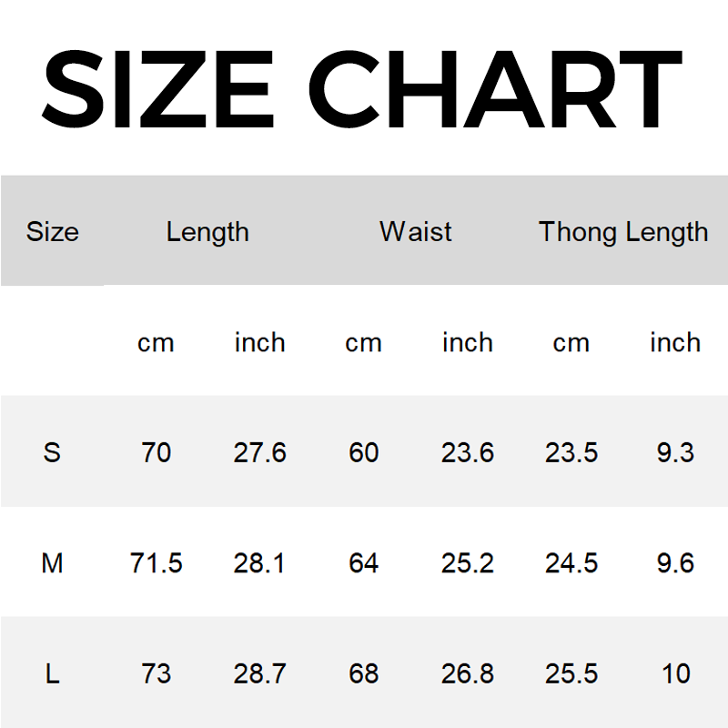Select the size M row label
This screenshot has height=728, width=728.
click(x=52, y=563)
